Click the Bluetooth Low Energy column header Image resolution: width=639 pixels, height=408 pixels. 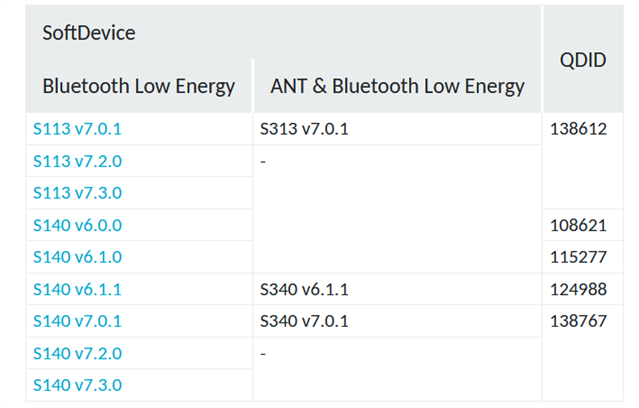139,86
